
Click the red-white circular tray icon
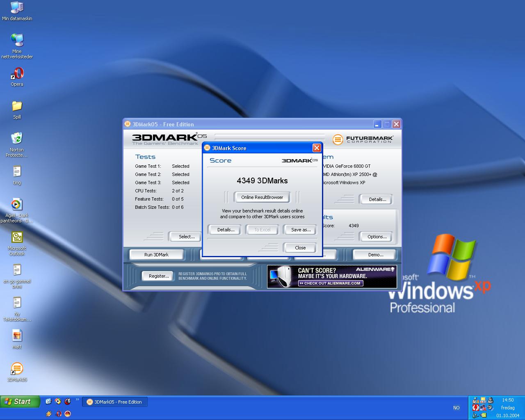click(475, 408)
